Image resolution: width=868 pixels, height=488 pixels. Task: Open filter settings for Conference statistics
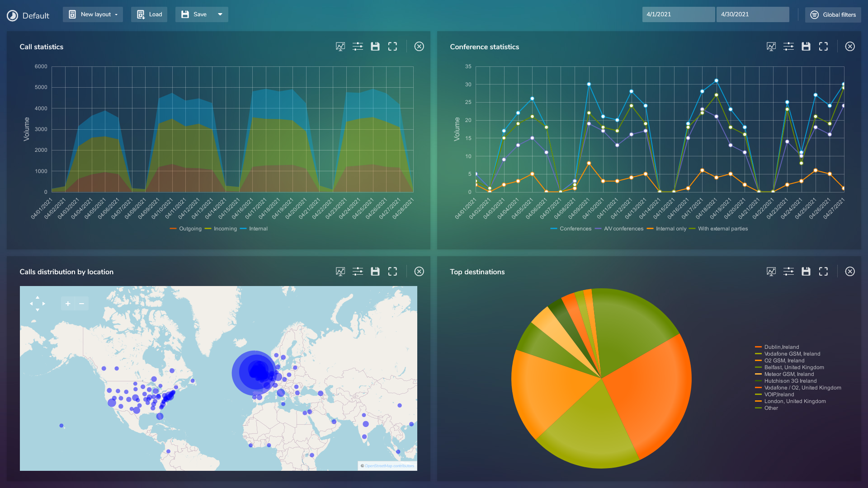(788, 46)
